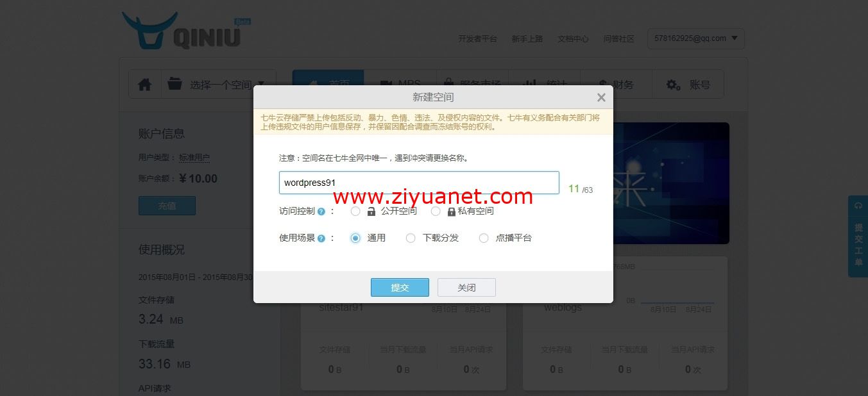Click the 提交工单 side tab
868x396 pixels.
(858, 236)
